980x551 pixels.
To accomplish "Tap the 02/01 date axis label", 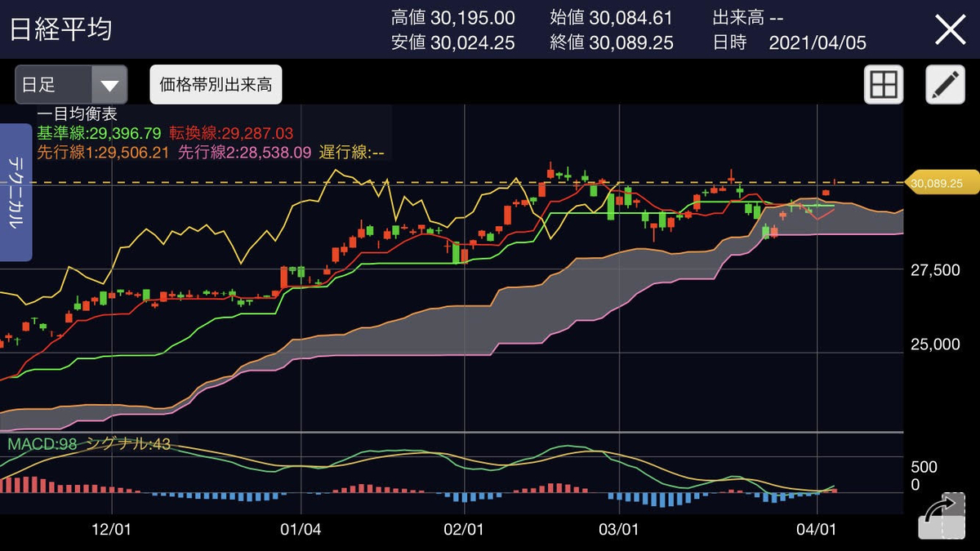I will (464, 530).
